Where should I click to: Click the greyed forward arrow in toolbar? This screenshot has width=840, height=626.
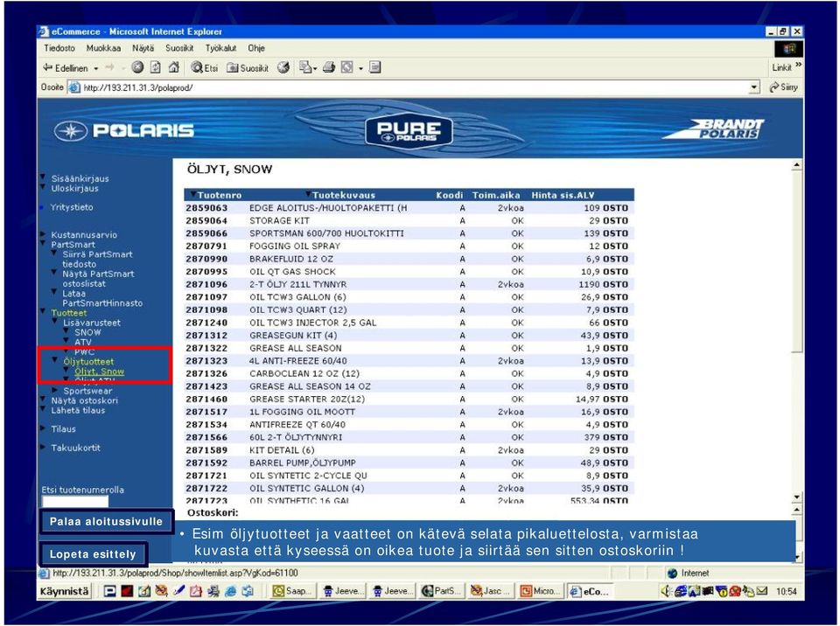tap(110, 67)
